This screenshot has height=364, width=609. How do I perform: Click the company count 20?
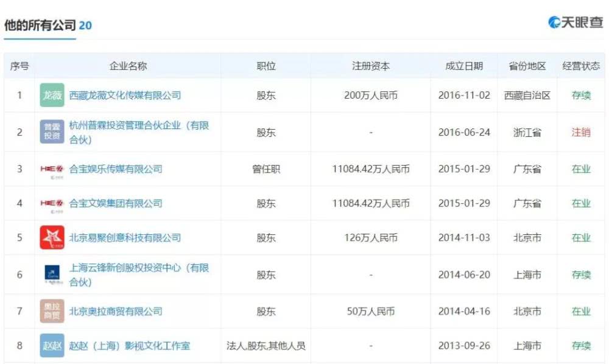[x=85, y=26]
